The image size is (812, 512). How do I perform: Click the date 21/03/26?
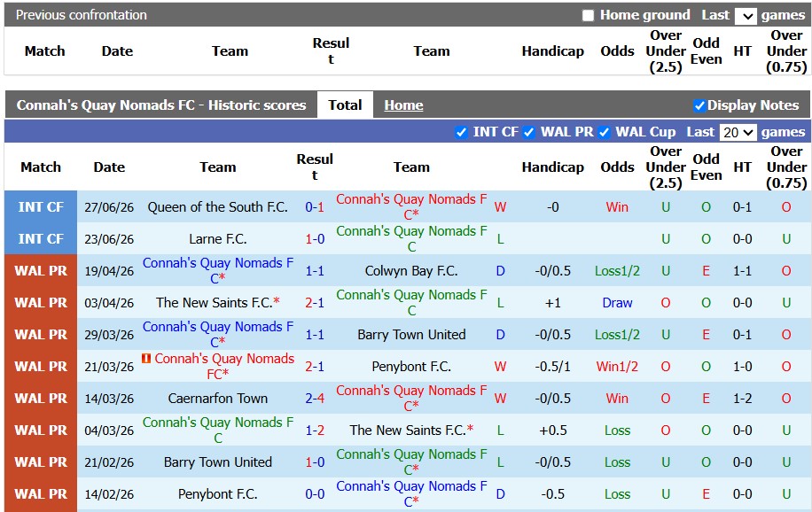[x=109, y=367]
